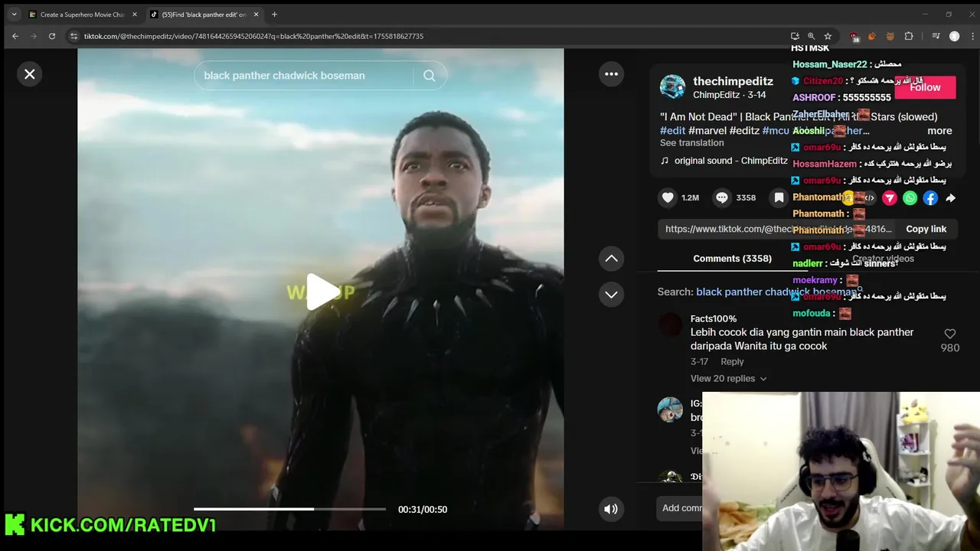Click the Facts100% commenter name
This screenshot has width=980, height=551.
point(714,318)
